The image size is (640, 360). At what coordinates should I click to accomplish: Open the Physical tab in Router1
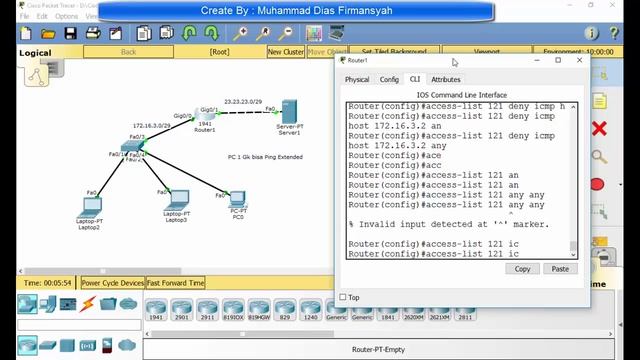click(357, 80)
